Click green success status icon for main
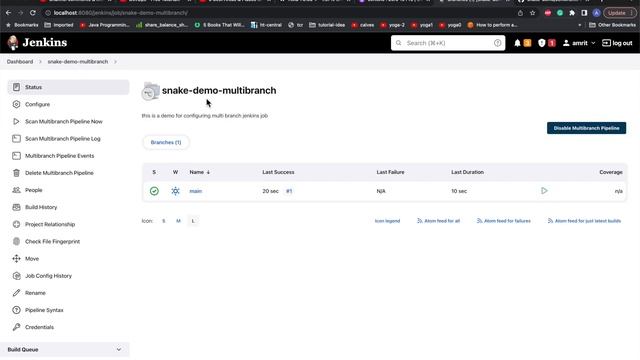This screenshot has width=640, height=360. (154, 191)
